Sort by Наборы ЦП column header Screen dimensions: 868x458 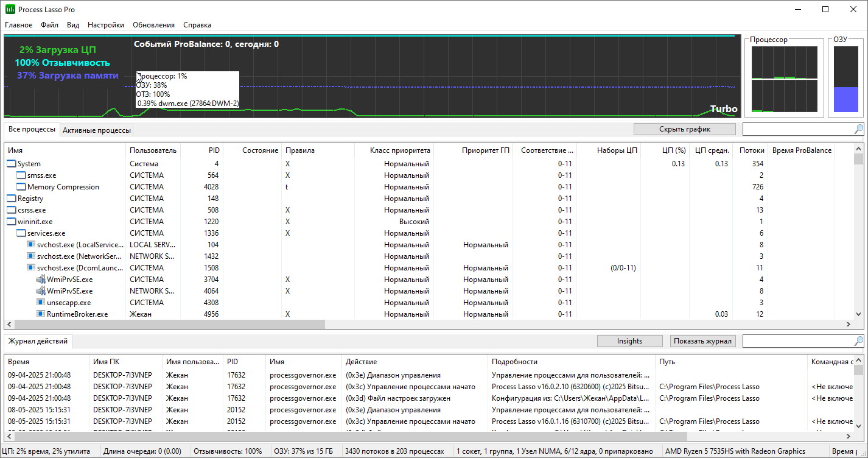coord(608,150)
